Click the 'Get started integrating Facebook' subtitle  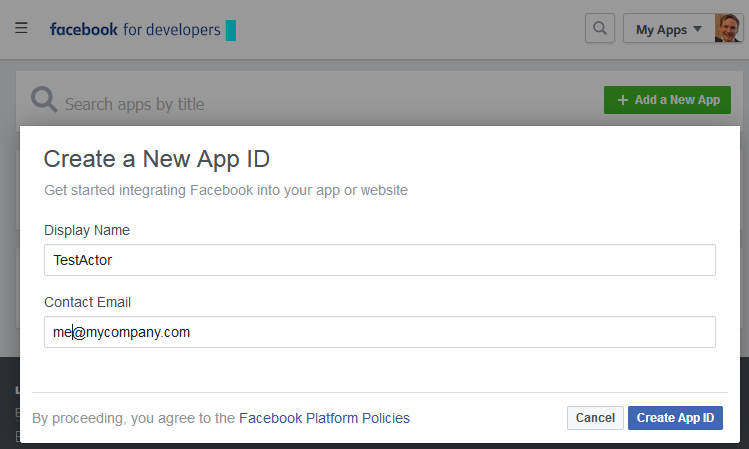[x=226, y=190]
